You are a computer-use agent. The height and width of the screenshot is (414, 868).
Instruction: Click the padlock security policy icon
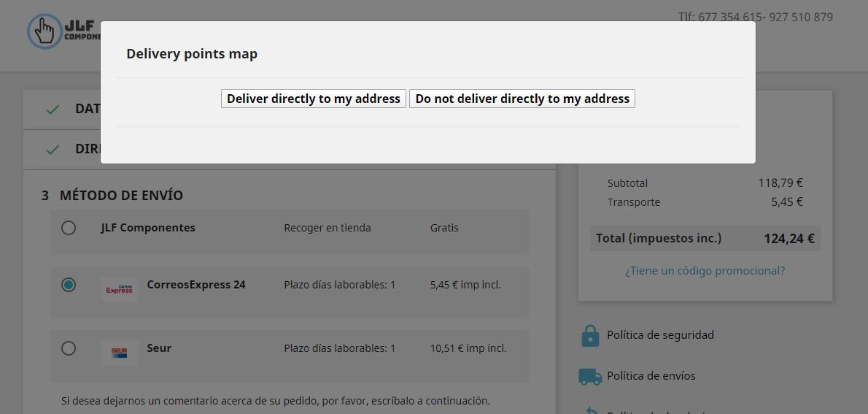[590, 335]
